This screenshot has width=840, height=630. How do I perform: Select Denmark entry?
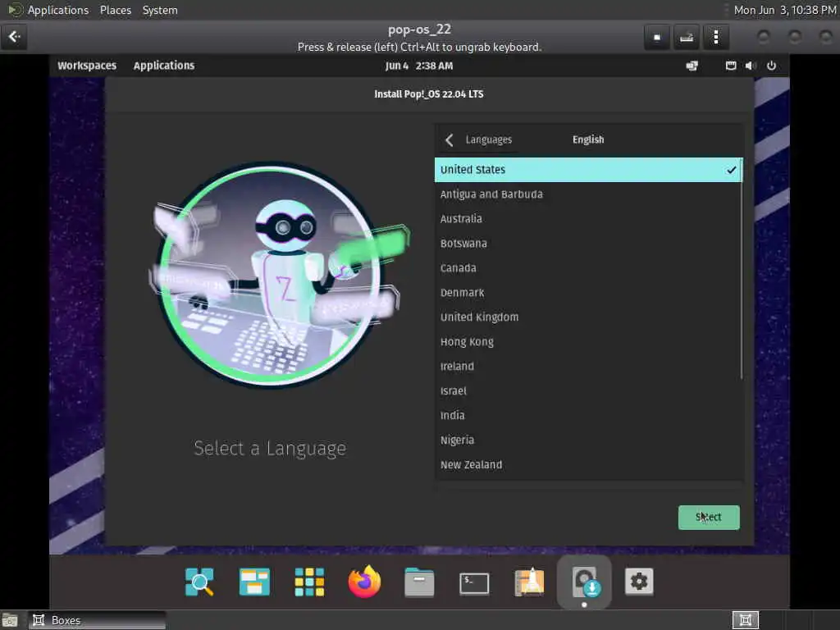(x=588, y=293)
